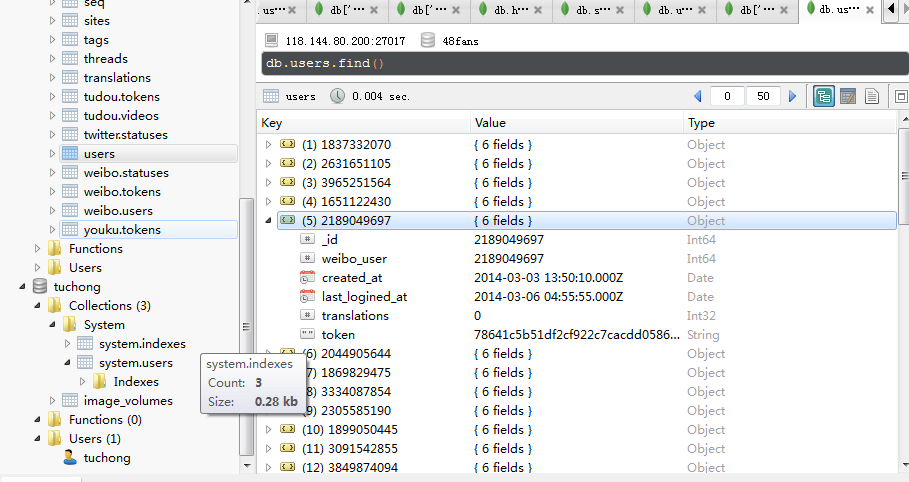The width and height of the screenshot is (909, 482).
Task: Go to previous page of results
Action: pyautogui.click(x=697, y=96)
